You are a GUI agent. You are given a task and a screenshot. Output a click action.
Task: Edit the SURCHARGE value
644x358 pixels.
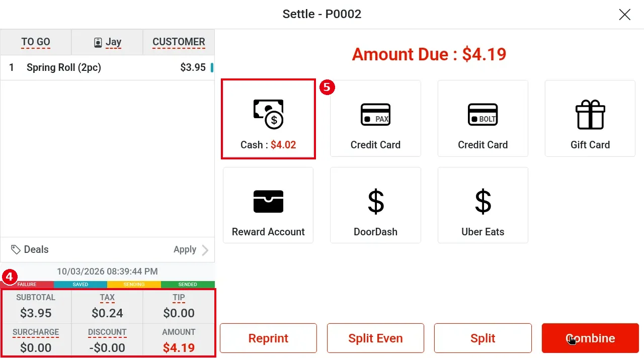click(x=36, y=340)
